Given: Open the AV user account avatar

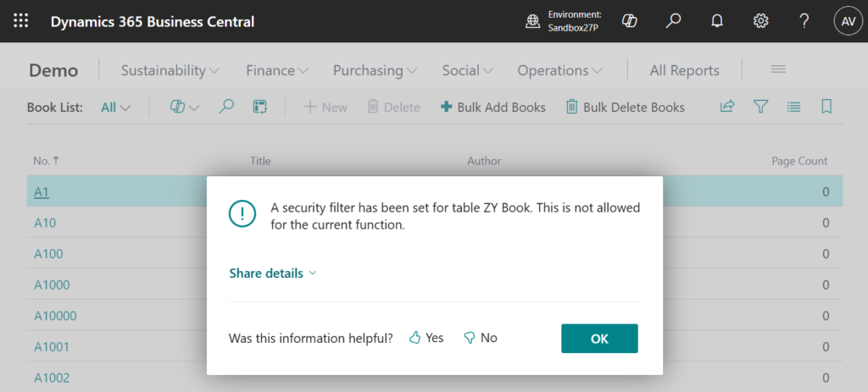Looking at the screenshot, I should [x=848, y=21].
